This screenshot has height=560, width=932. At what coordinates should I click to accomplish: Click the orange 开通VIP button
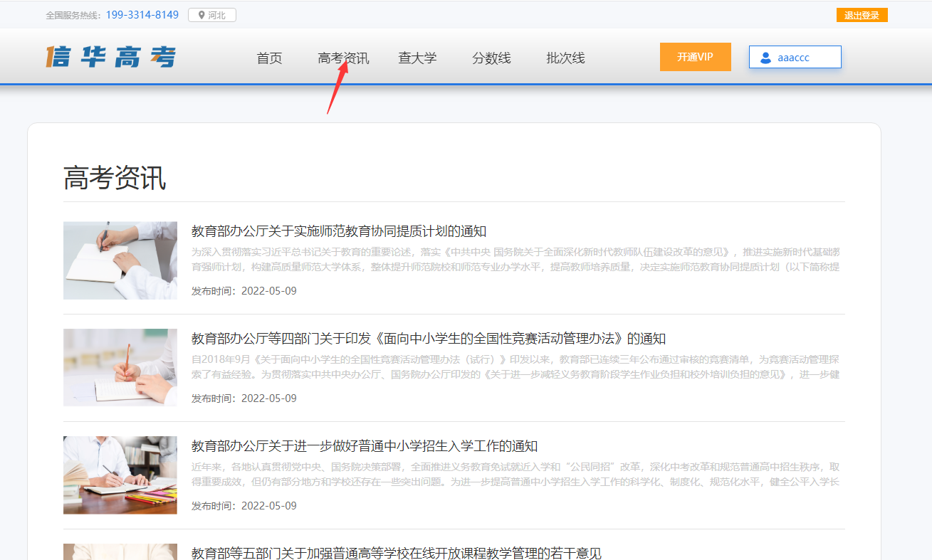tap(695, 57)
